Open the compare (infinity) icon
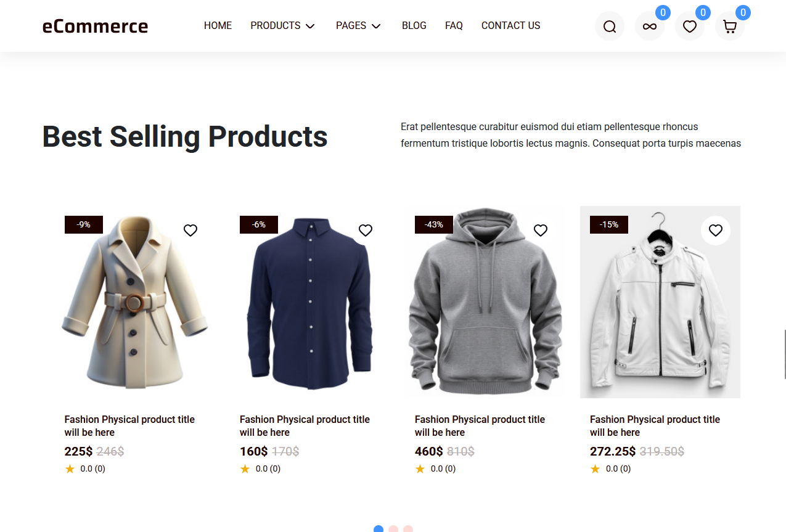 click(649, 27)
